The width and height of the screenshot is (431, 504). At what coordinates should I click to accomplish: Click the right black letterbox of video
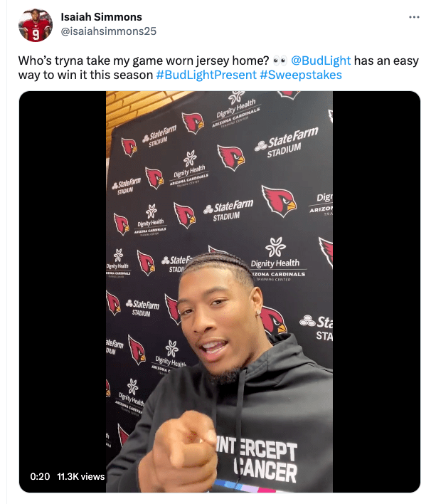(376, 292)
